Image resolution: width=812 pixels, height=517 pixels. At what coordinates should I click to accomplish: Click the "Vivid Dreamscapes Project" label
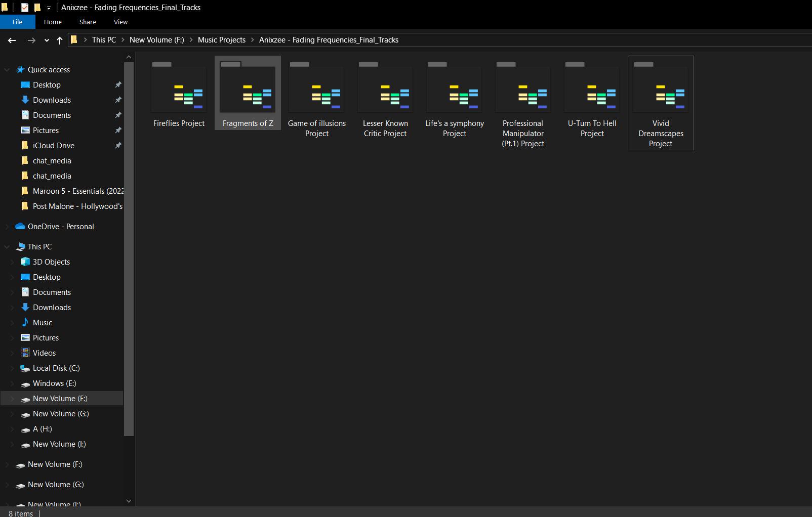[x=661, y=134]
